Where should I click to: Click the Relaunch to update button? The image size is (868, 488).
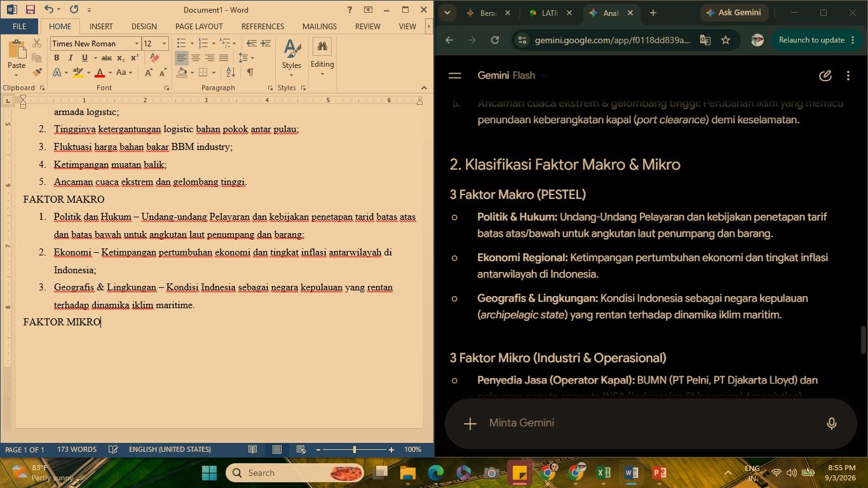click(x=811, y=40)
